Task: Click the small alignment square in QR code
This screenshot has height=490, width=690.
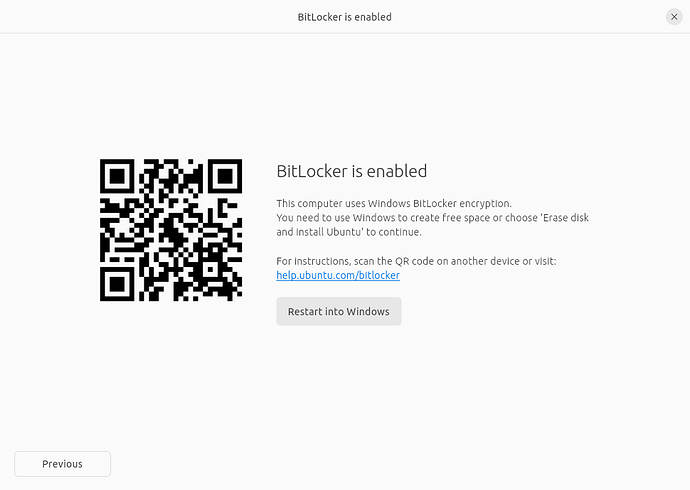Action: coord(210,269)
